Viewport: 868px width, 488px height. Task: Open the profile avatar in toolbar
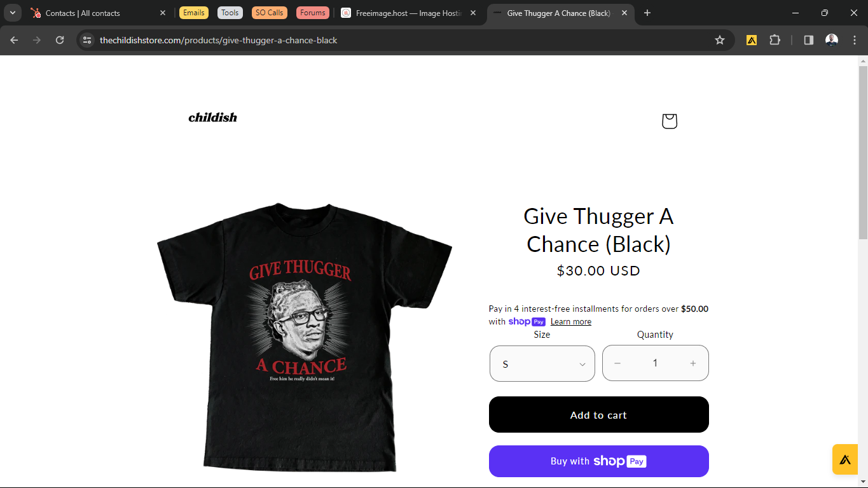click(832, 40)
